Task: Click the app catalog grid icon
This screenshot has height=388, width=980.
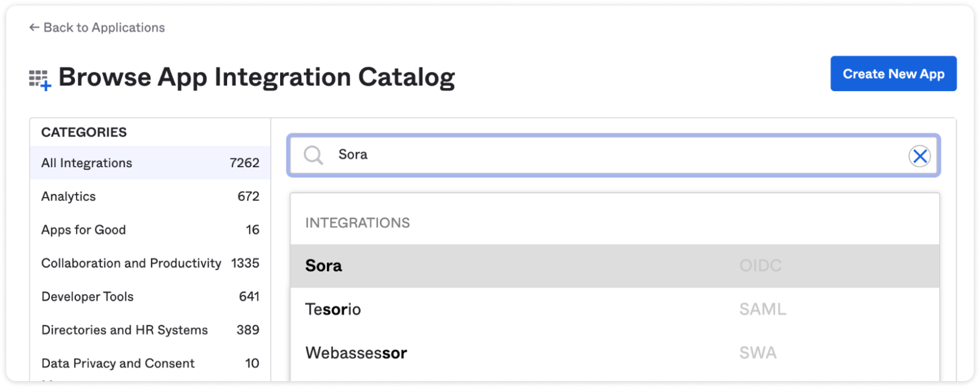Action: (x=40, y=80)
